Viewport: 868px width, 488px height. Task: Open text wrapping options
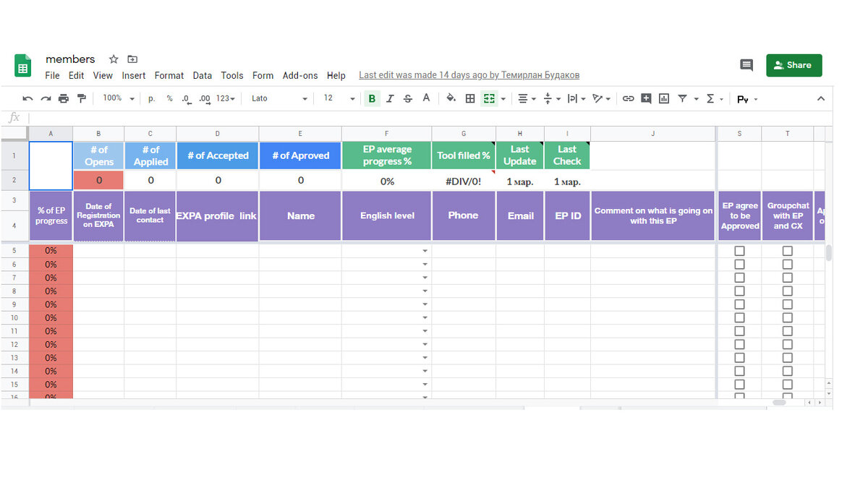click(576, 98)
